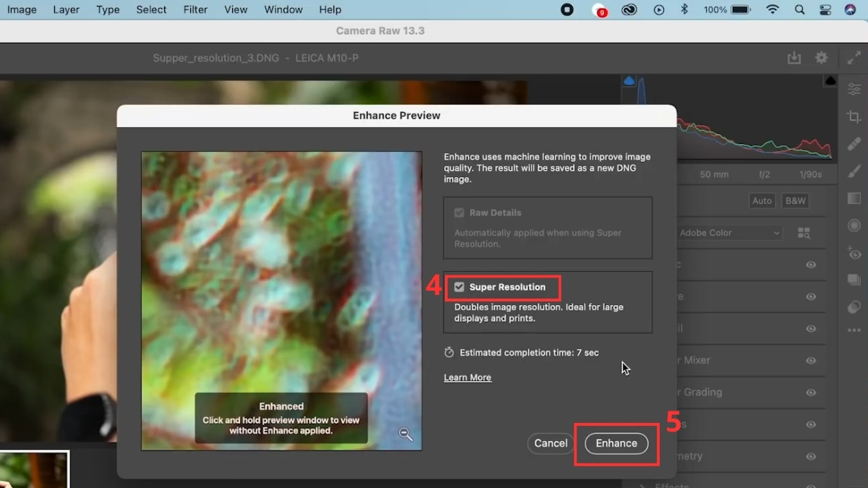868x488 pixels.
Task: Click the 'f/2' aperture value
Action: point(765,175)
